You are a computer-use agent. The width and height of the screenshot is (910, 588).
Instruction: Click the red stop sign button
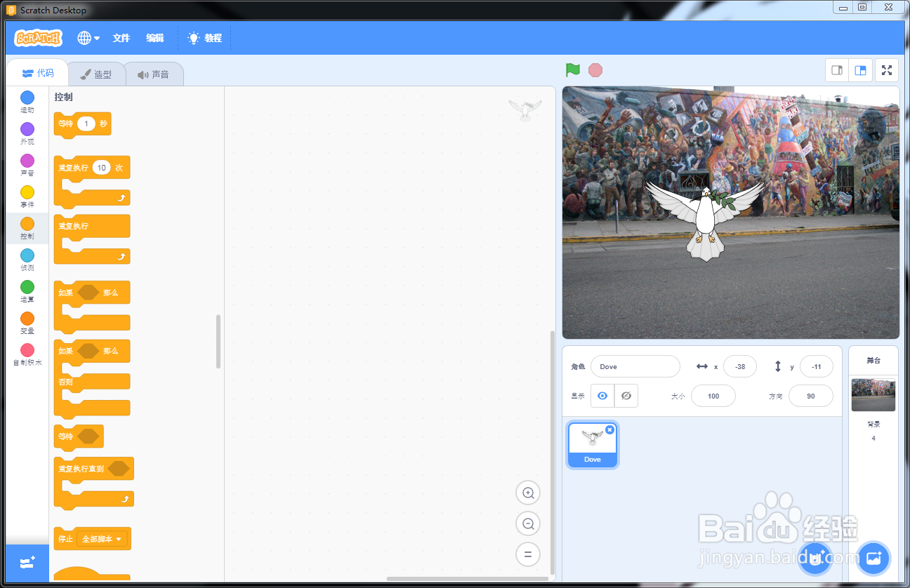click(595, 70)
